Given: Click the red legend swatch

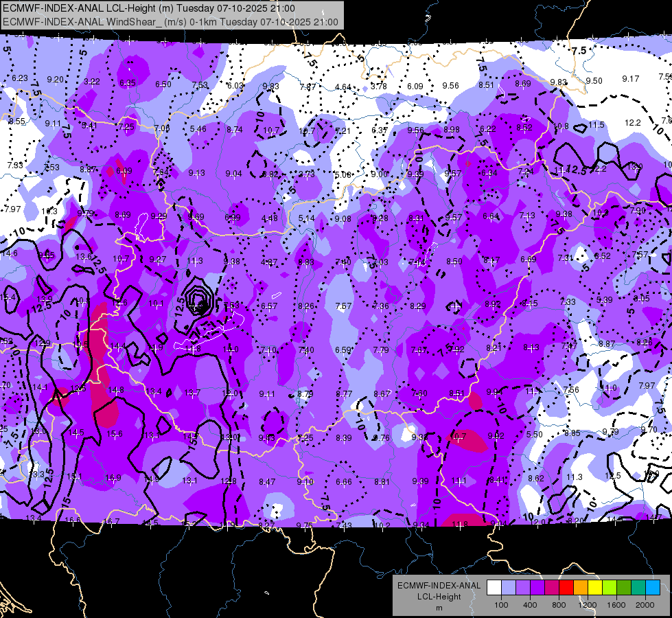Looking at the screenshot, I should point(566,588).
